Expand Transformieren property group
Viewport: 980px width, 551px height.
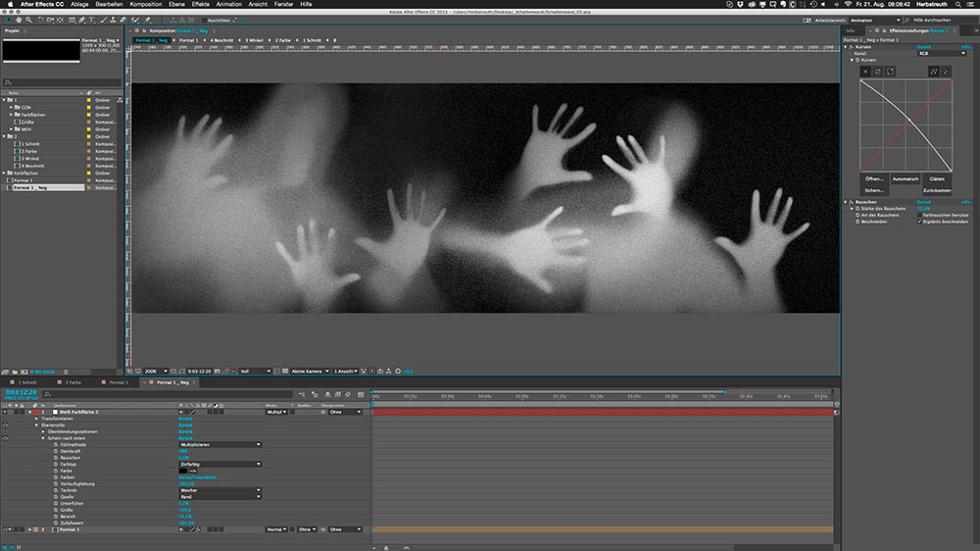pyautogui.click(x=37, y=419)
